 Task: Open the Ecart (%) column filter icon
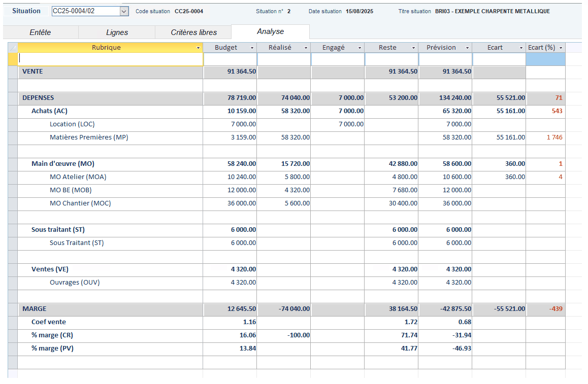(x=561, y=47)
